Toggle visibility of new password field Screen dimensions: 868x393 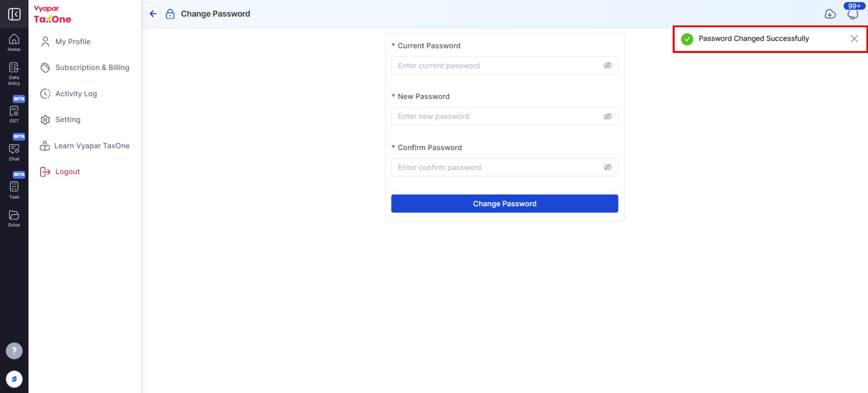(608, 117)
